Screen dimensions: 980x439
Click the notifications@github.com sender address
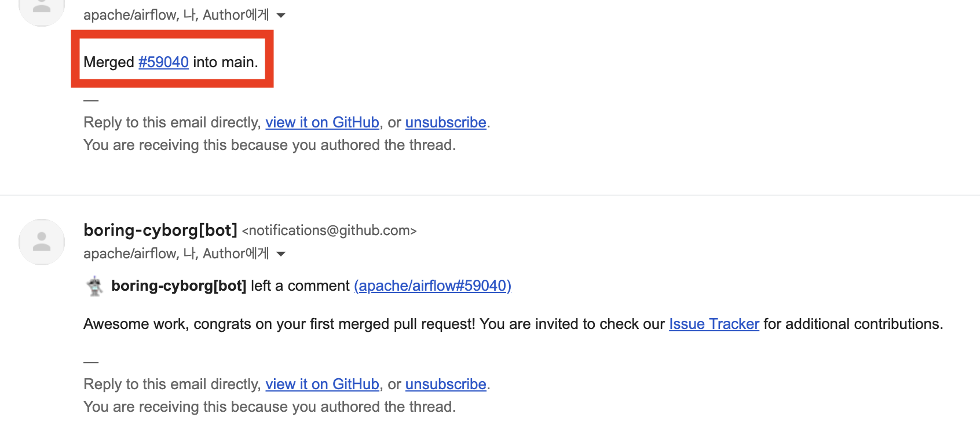pyautogui.click(x=329, y=231)
